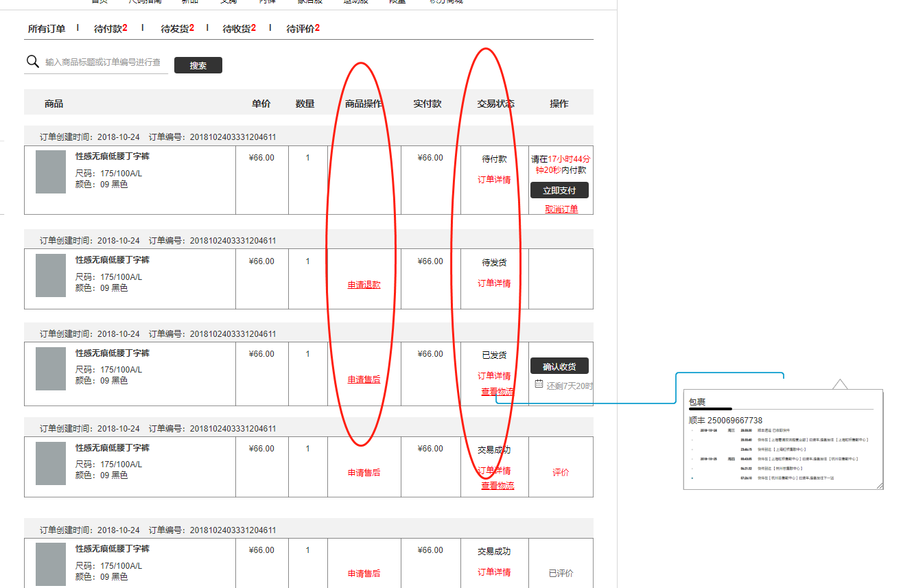
Task: Open 订单详情 of the 已发货 order
Action: pyautogui.click(x=494, y=376)
